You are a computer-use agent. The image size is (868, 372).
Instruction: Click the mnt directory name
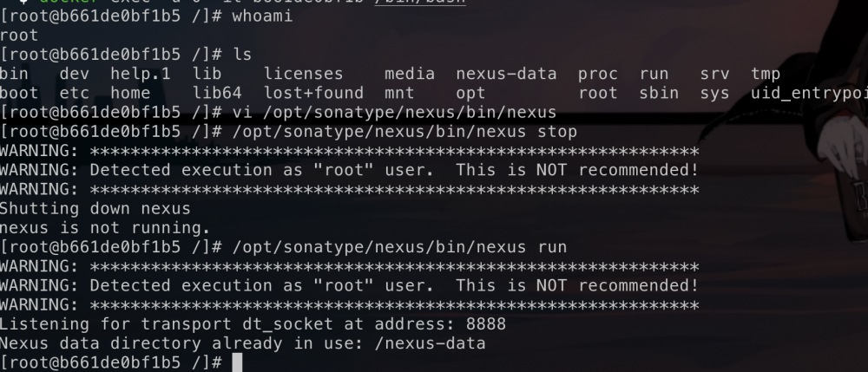pyautogui.click(x=399, y=94)
